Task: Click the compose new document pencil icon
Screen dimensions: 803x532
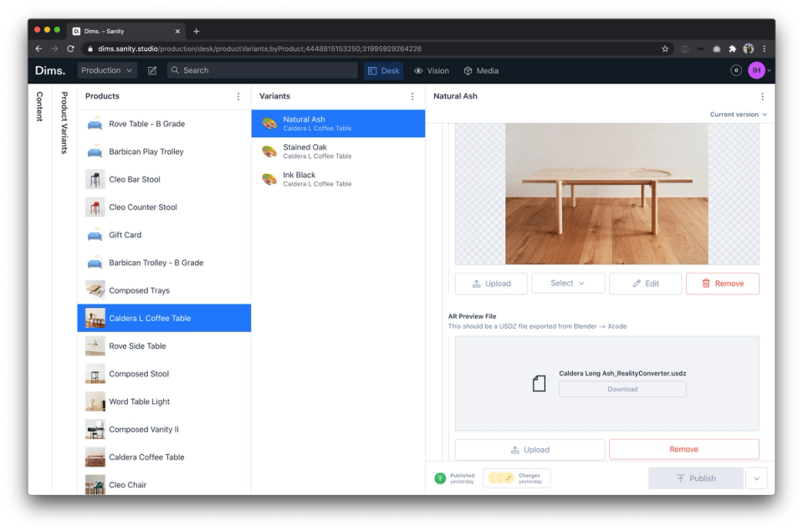Action: [152, 70]
